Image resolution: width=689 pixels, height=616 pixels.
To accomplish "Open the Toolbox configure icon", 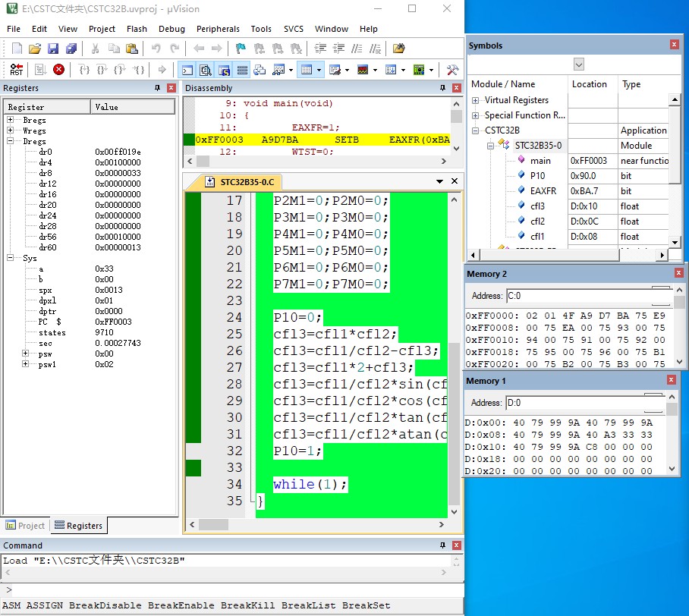I will 452,70.
